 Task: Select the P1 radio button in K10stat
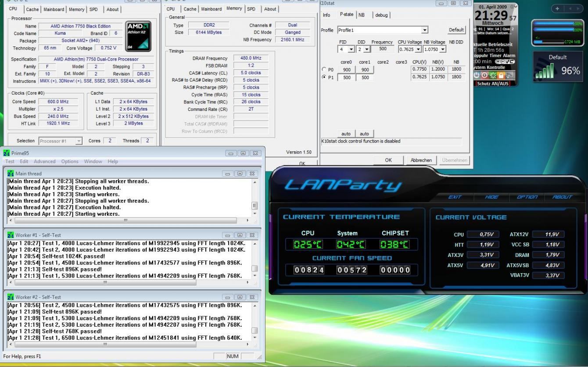click(325, 77)
